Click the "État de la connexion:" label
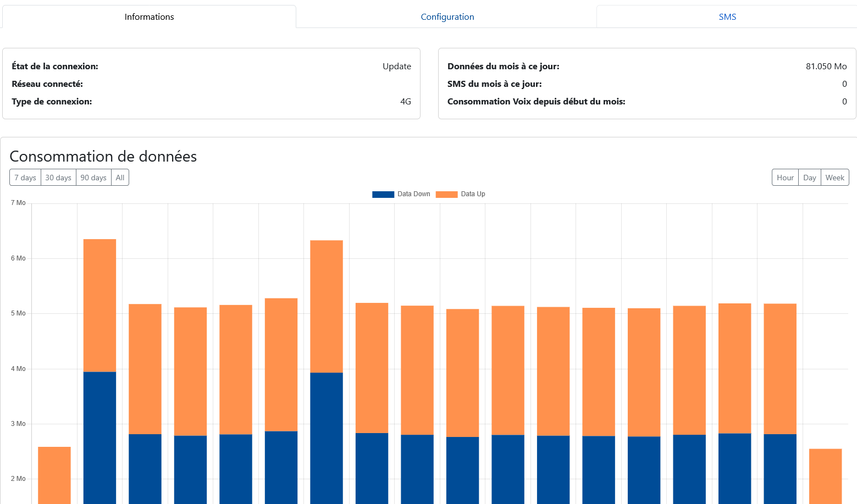The width and height of the screenshot is (857, 504). pyautogui.click(x=55, y=67)
